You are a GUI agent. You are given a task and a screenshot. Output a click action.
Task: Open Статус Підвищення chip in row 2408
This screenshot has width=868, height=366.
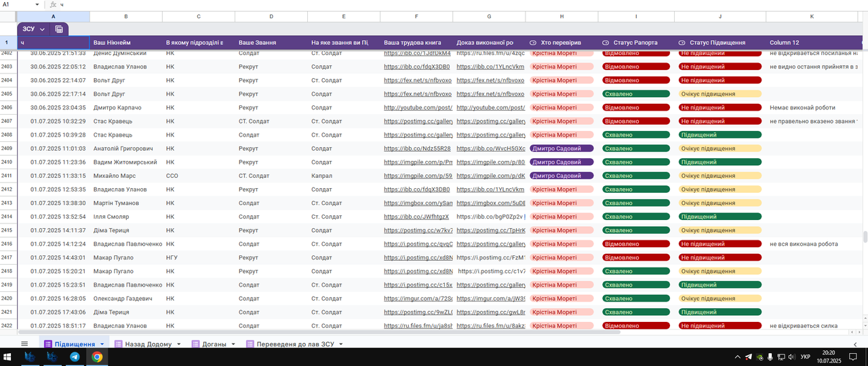720,135
